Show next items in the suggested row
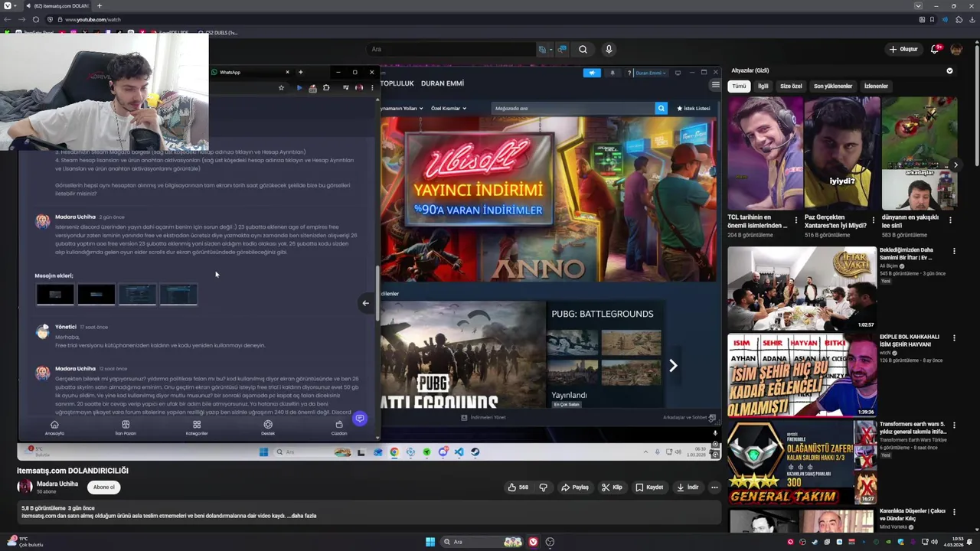 tap(955, 165)
